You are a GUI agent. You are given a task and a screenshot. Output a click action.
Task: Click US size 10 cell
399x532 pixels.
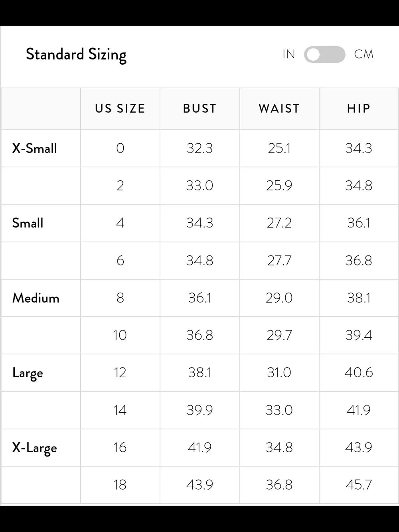120,335
